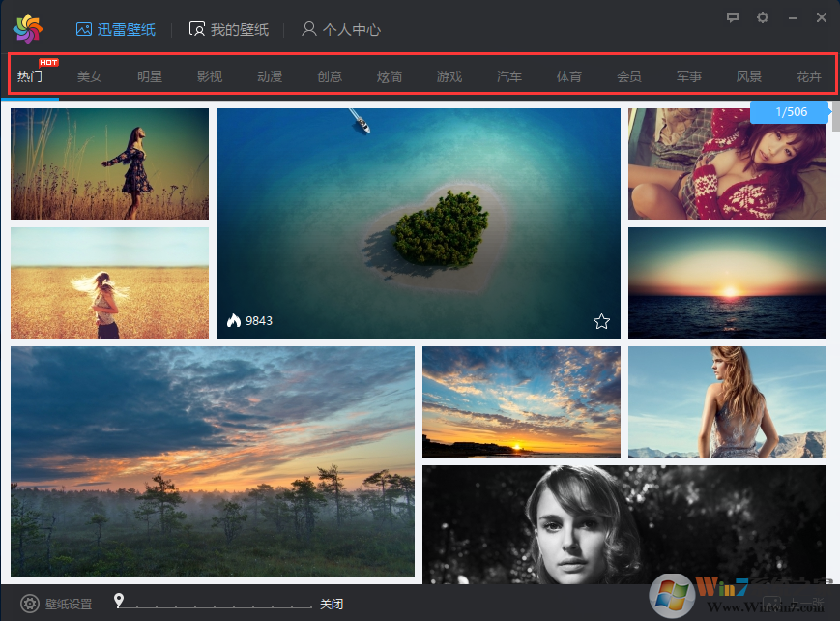Click the pin marker on the timer slider
The width and height of the screenshot is (840, 621).
tap(119, 601)
